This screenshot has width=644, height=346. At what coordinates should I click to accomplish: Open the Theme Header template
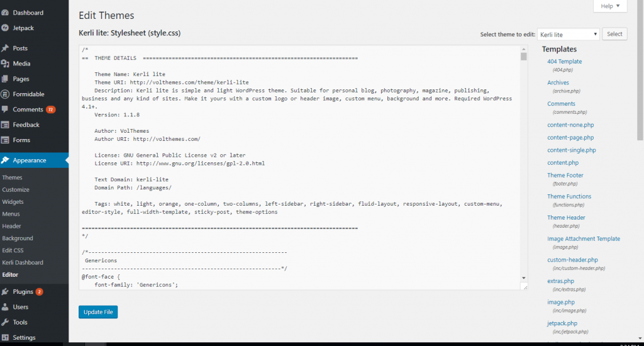click(566, 218)
